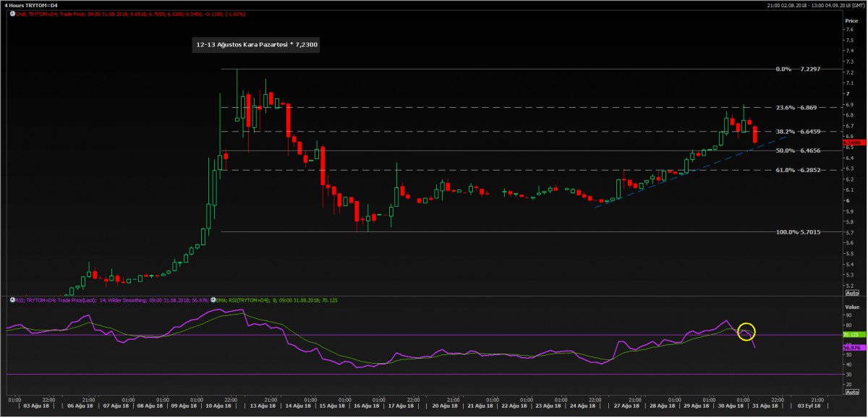Click the "17 Ağu 18" date label
This screenshot has width=868, height=418.
coord(401,406)
